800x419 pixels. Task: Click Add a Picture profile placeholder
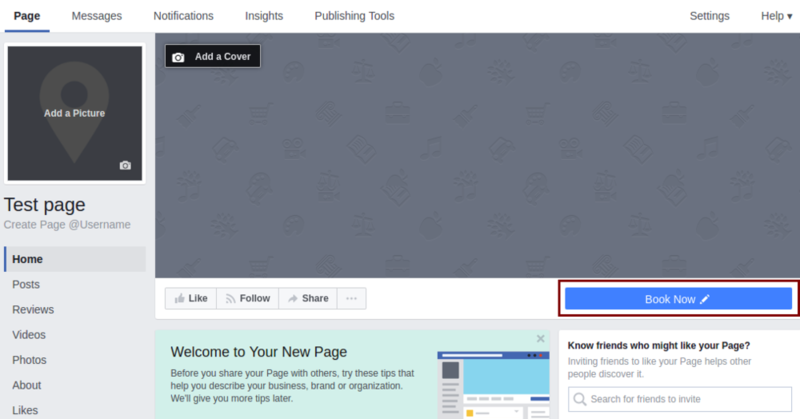click(x=74, y=113)
